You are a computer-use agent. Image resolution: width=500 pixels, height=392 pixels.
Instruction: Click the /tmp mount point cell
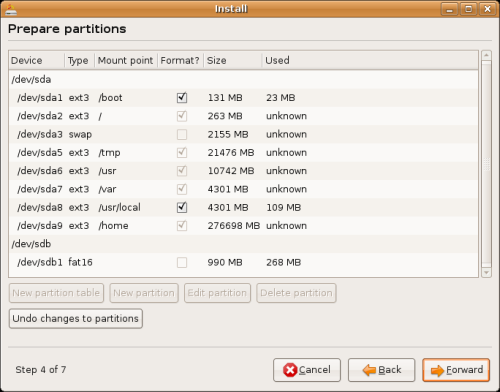pyautogui.click(x=109, y=153)
